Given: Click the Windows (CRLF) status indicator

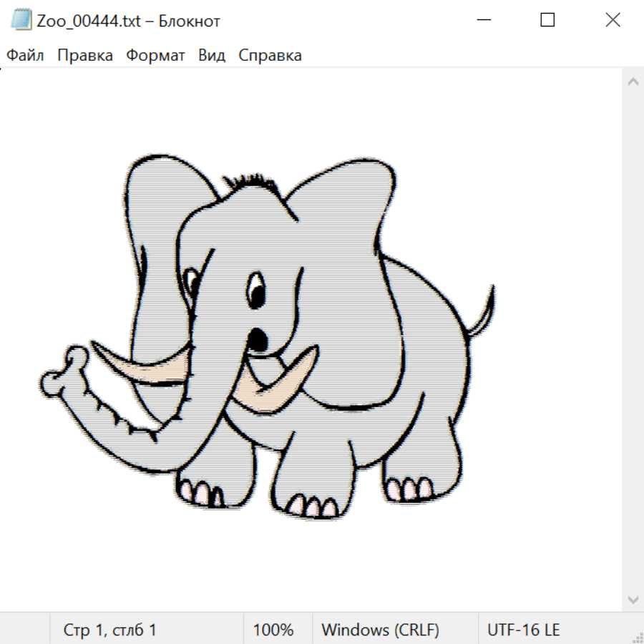Looking at the screenshot, I should (380, 630).
